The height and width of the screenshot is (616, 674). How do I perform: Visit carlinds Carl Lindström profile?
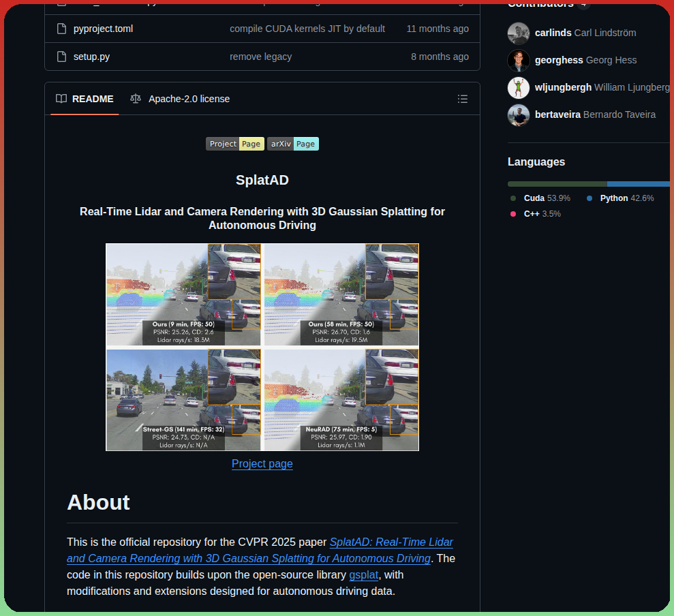tap(585, 33)
